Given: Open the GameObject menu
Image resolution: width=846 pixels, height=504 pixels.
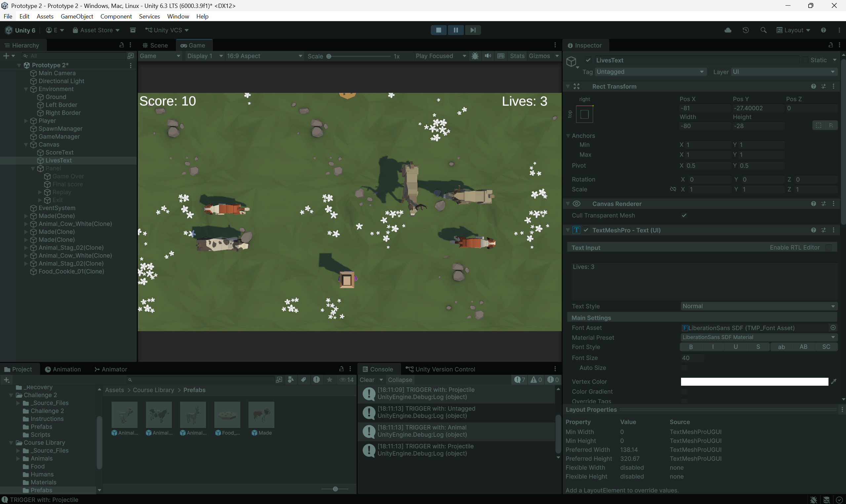Looking at the screenshot, I should pyautogui.click(x=77, y=16).
